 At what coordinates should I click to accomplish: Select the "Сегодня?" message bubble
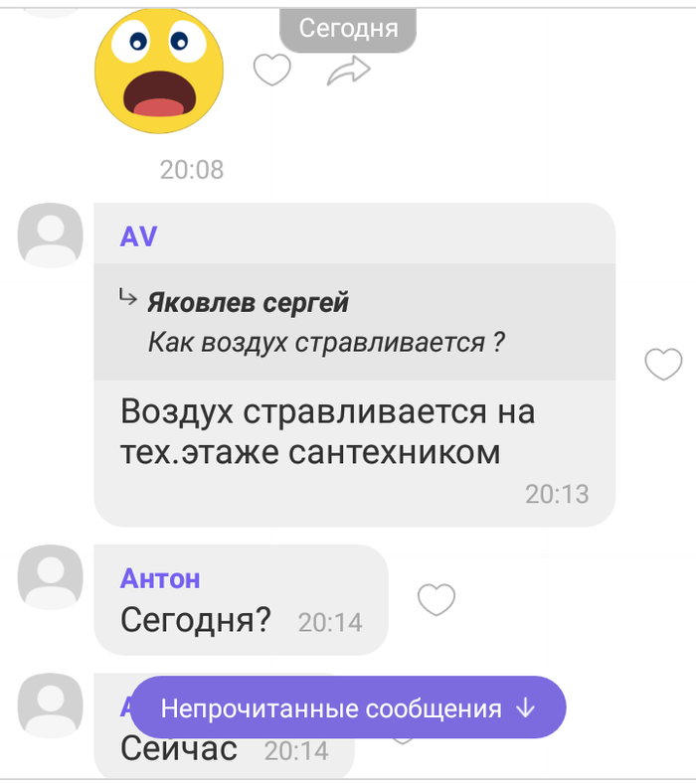[x=242, y=600]
